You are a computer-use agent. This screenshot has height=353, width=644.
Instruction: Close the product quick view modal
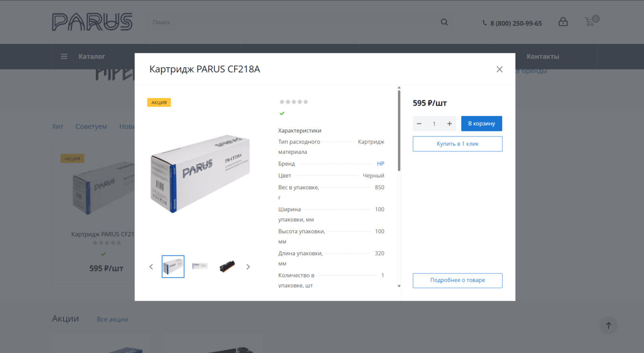click(x=499, y=69)
